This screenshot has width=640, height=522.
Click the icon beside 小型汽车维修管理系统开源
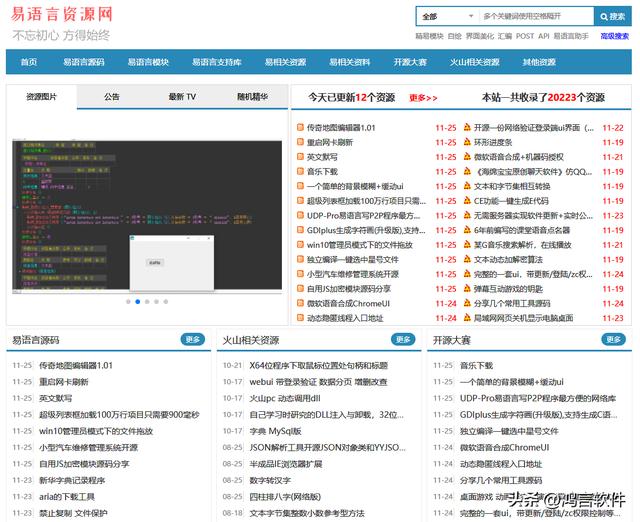pyautogui.click(x=300, y=274)
